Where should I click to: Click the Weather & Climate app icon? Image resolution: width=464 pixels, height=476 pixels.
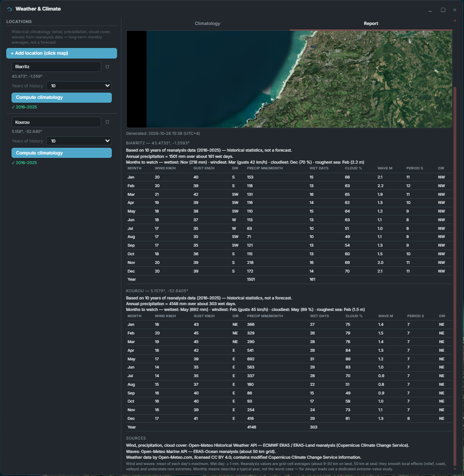[x=10, y=9]
